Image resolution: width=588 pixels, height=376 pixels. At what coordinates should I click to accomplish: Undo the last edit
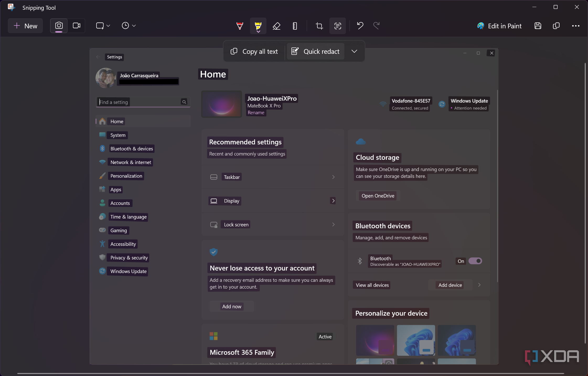(x=360, y=26)
